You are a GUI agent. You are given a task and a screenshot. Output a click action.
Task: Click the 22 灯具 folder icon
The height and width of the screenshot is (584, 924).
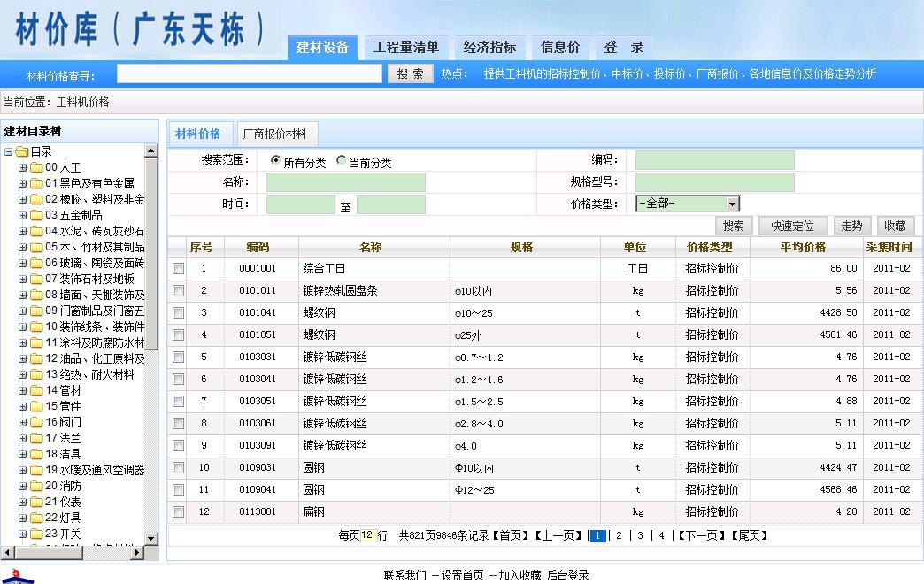click(x=36, y=518)
